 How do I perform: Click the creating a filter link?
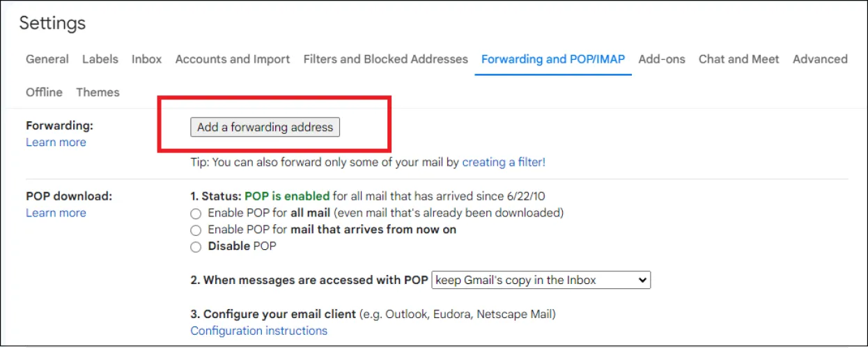click(x=504, y=162)
